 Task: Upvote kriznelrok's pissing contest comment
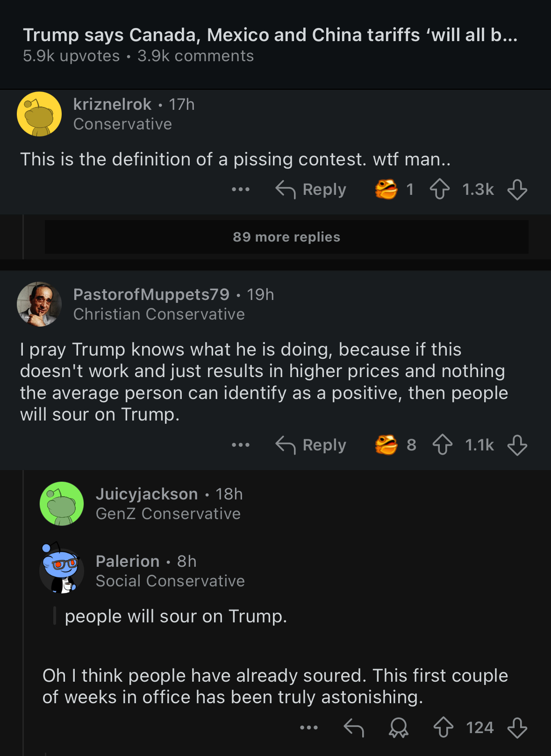point(440,190)
